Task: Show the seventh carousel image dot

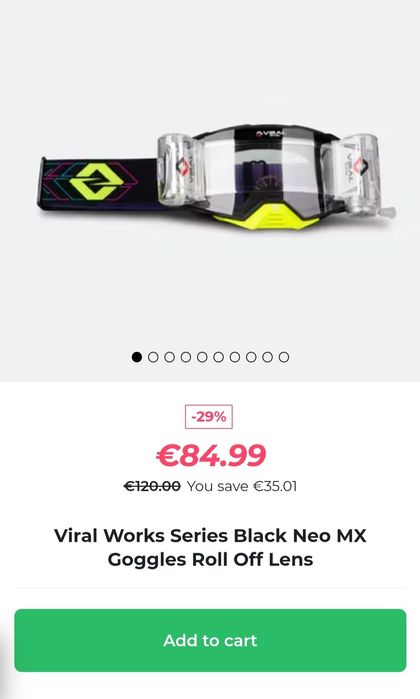Action: click(x=235, y=357)
